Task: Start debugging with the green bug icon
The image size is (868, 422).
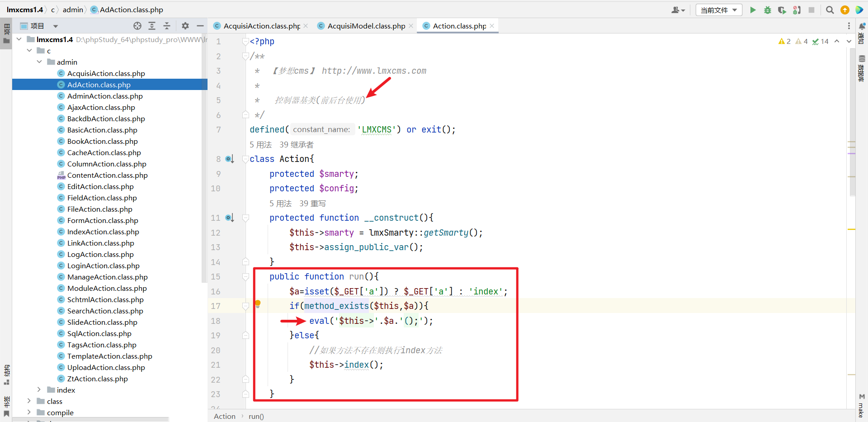Action: (767, 10)
